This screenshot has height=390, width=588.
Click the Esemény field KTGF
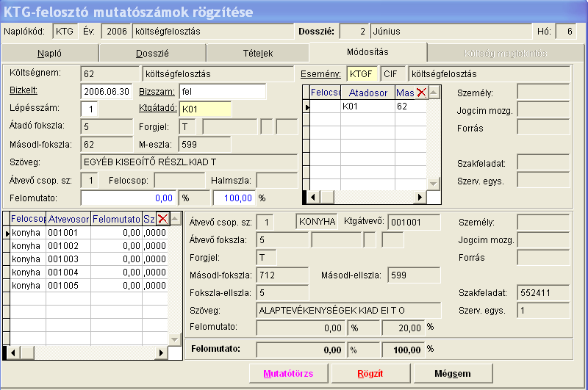click(362, 73)
